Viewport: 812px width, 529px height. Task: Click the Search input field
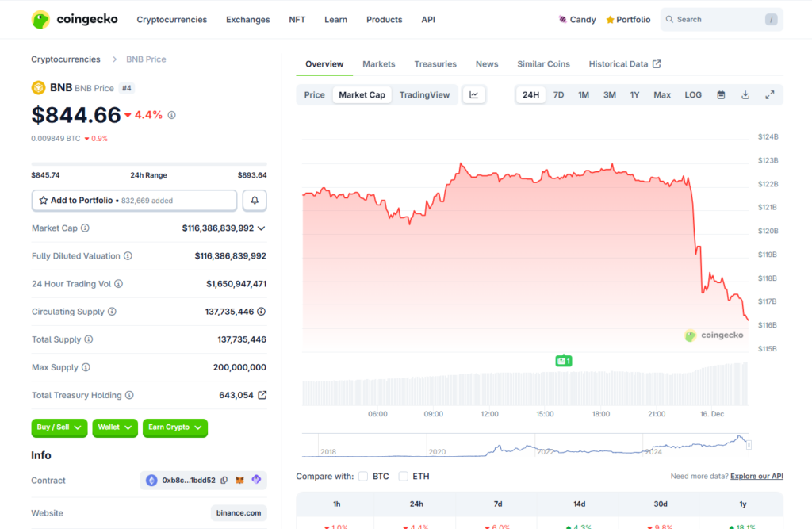coord(718,20)
